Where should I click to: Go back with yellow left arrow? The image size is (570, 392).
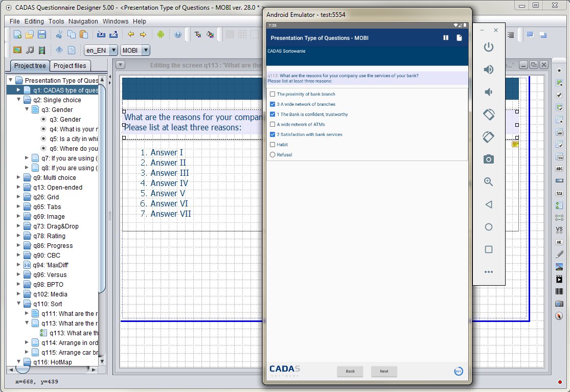pyautogui.click(x=131, y=35)
